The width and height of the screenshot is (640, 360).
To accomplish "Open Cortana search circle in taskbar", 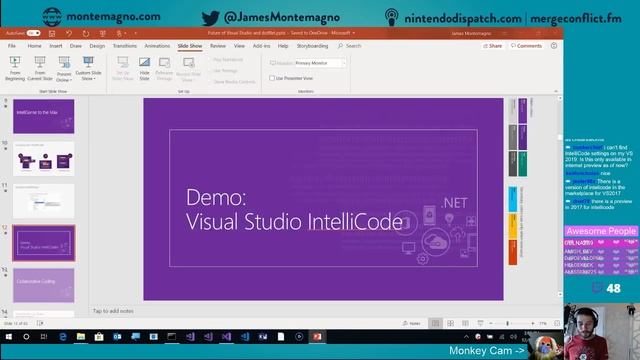I will tap(26, 337).
